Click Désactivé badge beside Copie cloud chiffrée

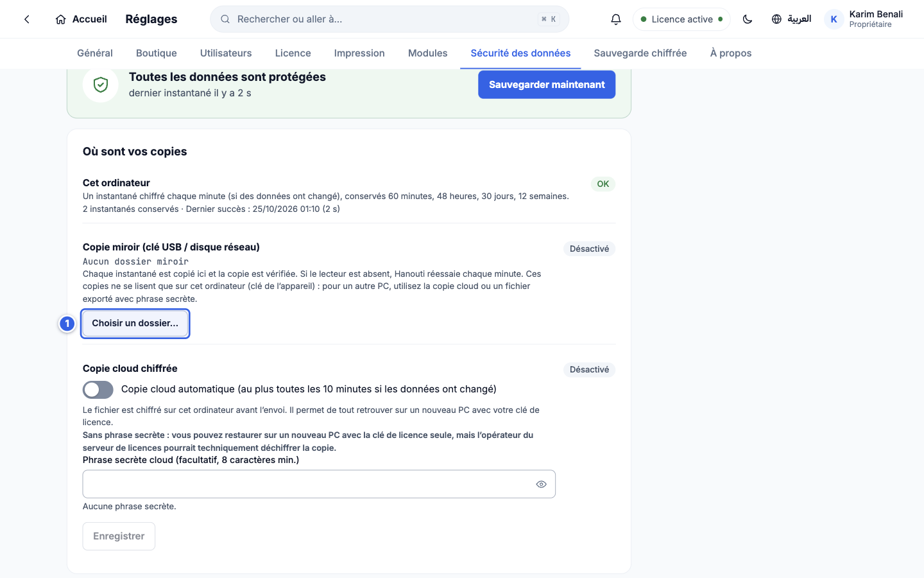(589, 369)
